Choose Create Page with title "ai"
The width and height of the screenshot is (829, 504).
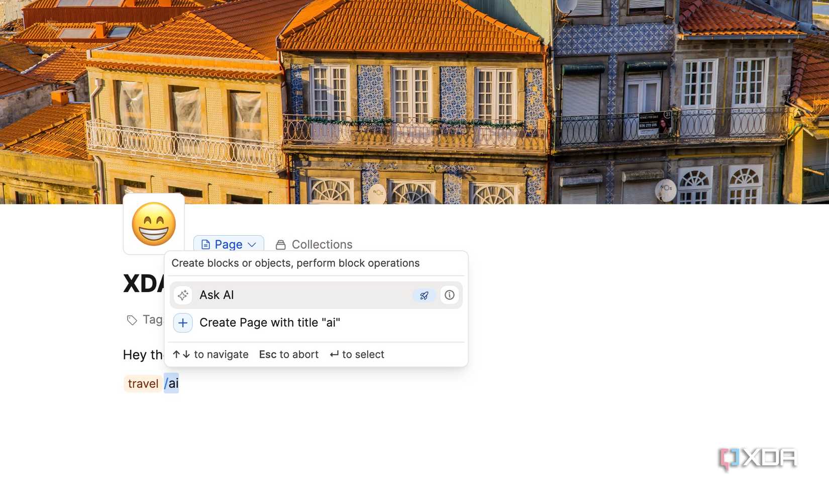[x=270, y=323]
